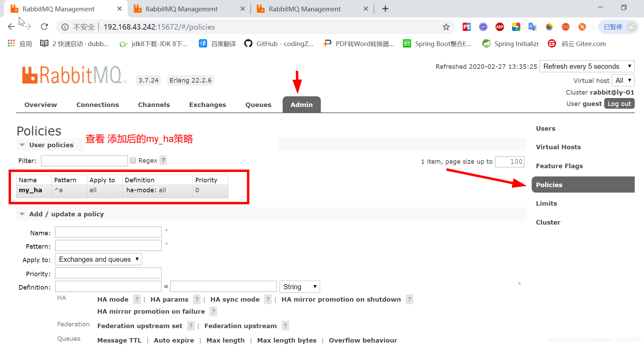Open the Spring Initializr bookmark
The width and height of the screenshot is (644, 346).
coord(510,44)
